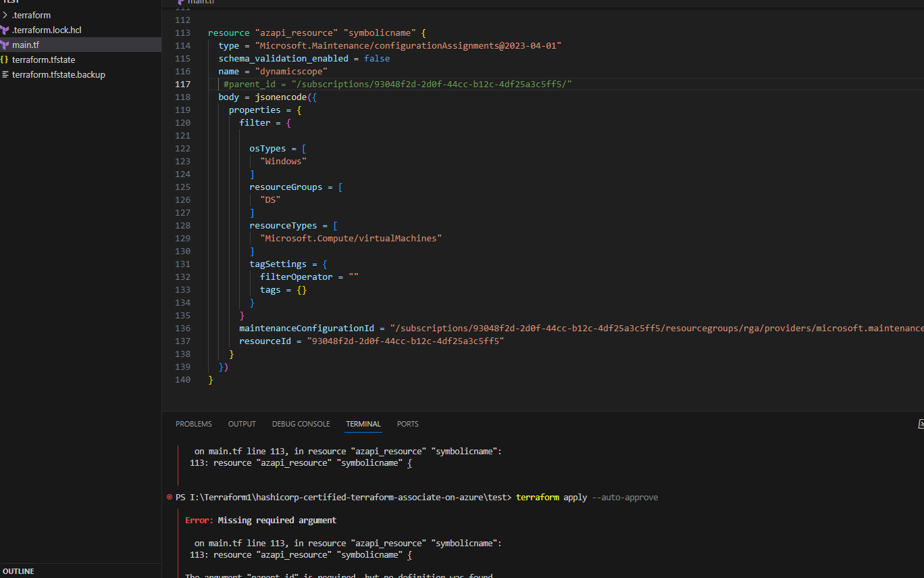Click the PowerShell path prompt in terminal
This screenshot has width=924, height=578.
(344, 497)
